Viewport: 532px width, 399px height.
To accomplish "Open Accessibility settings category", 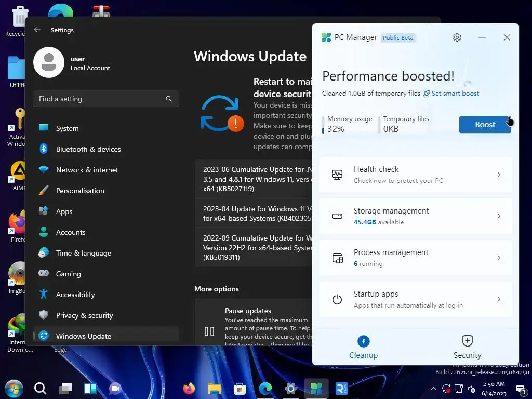I will pos(106,295).
